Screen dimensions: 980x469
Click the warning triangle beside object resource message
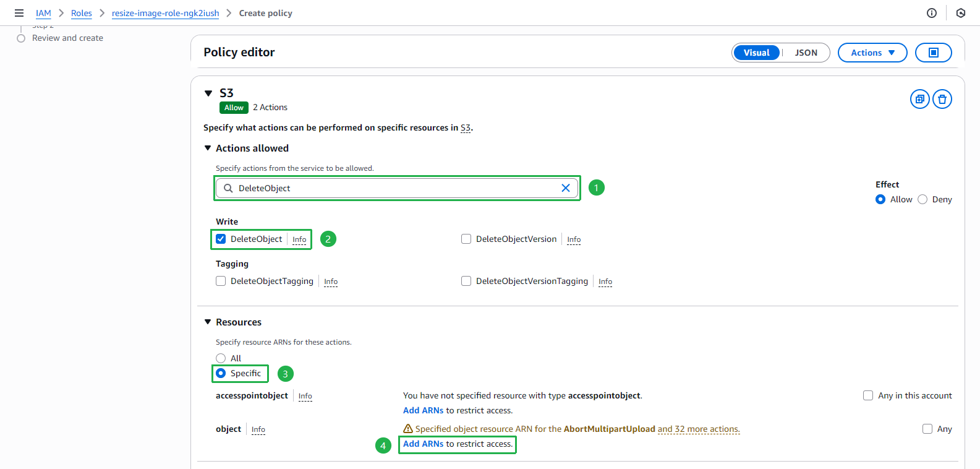coord(408,429)
